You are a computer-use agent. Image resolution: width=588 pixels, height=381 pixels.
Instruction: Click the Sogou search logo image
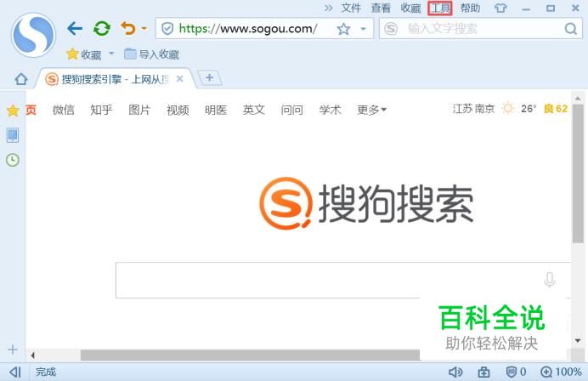366,203
